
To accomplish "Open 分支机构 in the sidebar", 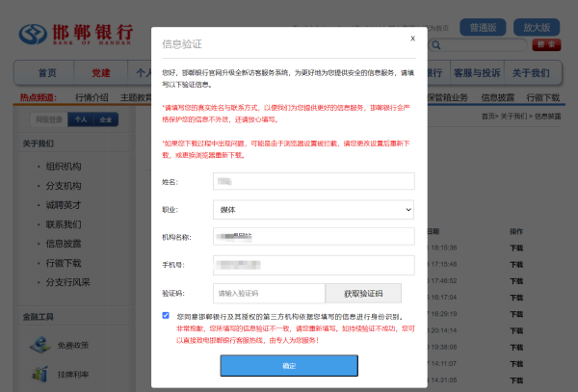I will 64,186.
